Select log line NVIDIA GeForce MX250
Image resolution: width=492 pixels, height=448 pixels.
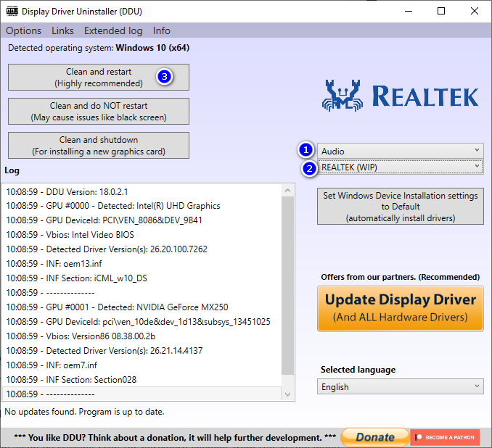tap(142, 307)
